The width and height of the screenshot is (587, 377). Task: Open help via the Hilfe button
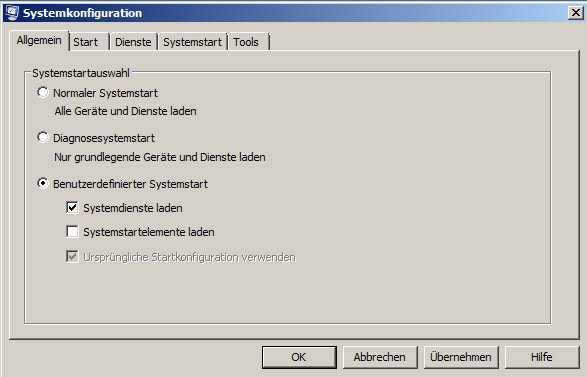pos(542,357)
